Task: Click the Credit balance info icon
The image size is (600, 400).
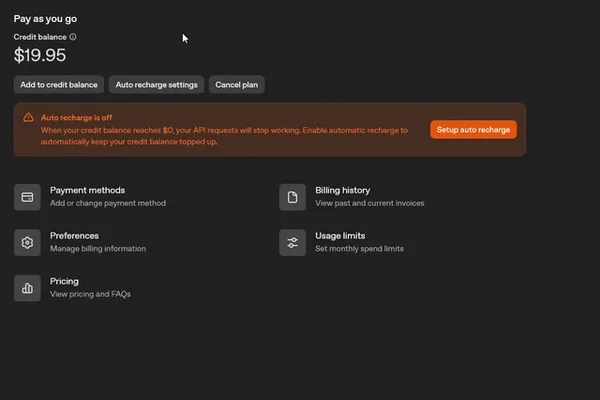Action: pos(73,37)
